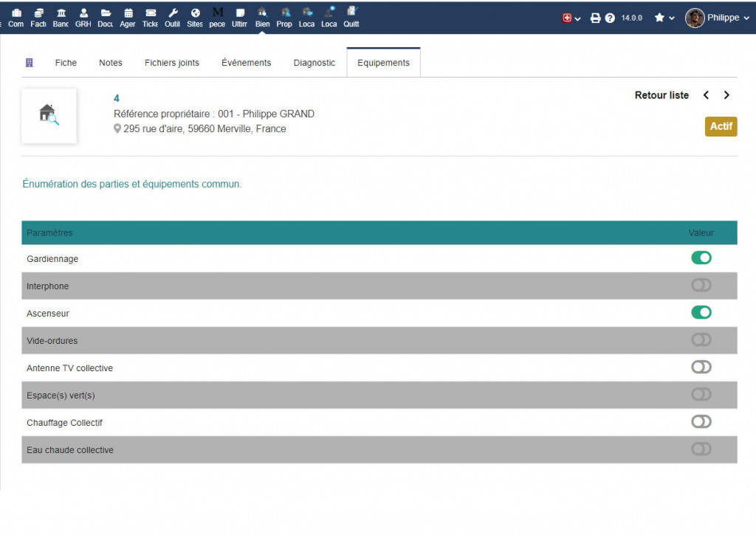
Task: Open the Agen calendar menu
Action: coord(128,18)
